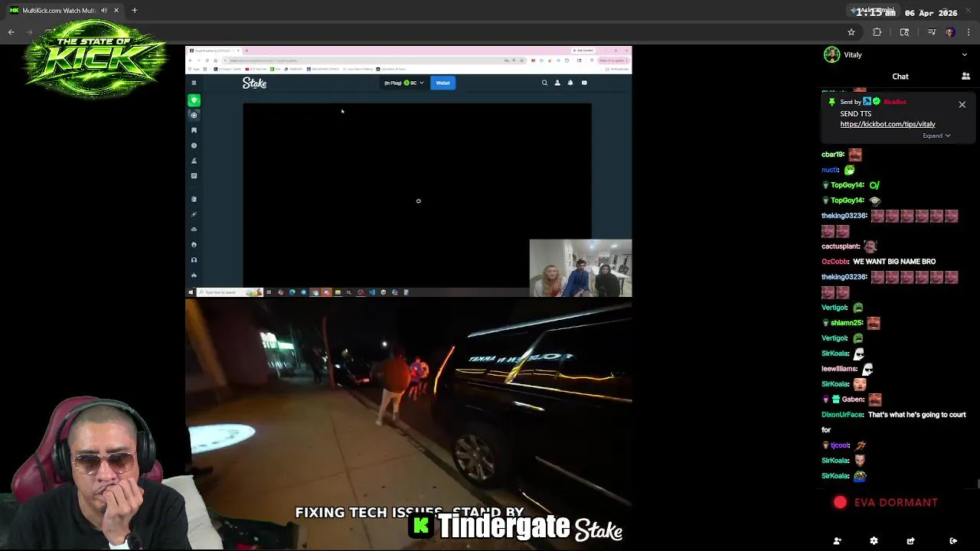980x551 pixels.
Task: Dismiss the pinned KickBot message
Action: [962, 105]
